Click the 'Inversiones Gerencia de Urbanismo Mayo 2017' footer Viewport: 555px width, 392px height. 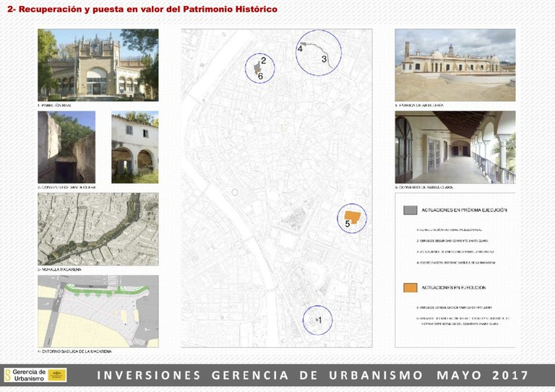tap(313, 375)
